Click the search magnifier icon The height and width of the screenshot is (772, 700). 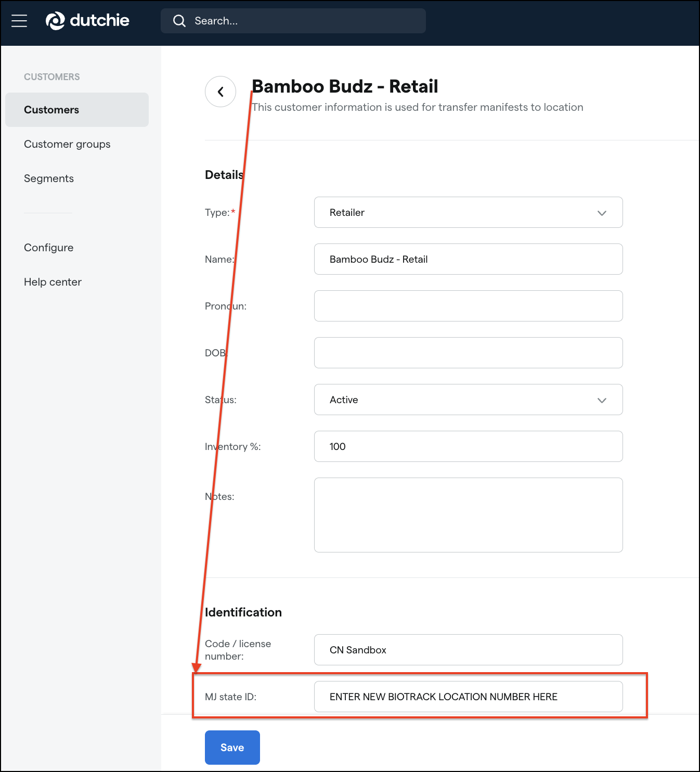pos(179,21)
